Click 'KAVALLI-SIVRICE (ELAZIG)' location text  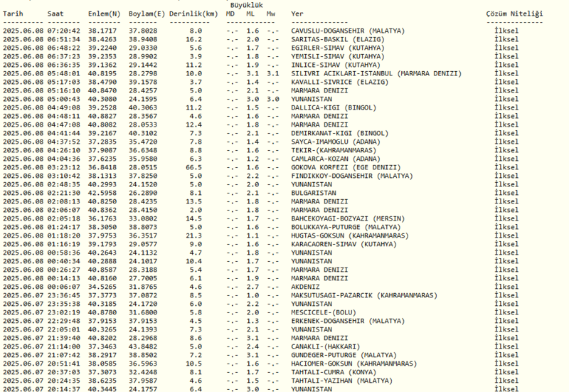pyautogui.click(x=340, y=82)
